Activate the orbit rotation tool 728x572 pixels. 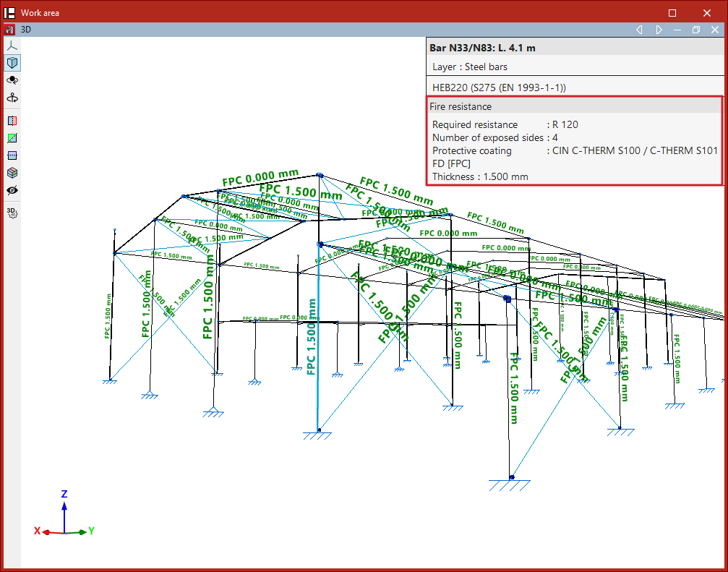(x=12, y=80)
